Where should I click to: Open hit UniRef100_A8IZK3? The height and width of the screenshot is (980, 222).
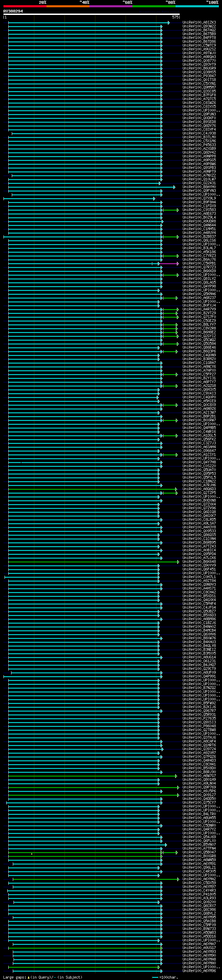(x=199, y=23)
